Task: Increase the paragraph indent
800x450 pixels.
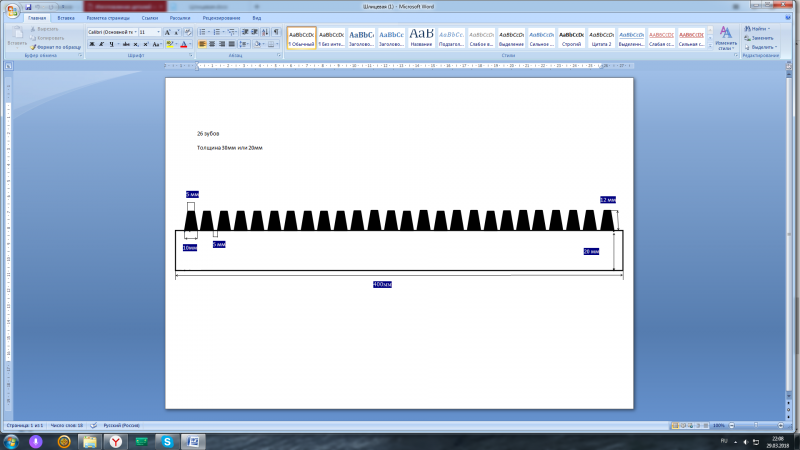Action: 255,32
